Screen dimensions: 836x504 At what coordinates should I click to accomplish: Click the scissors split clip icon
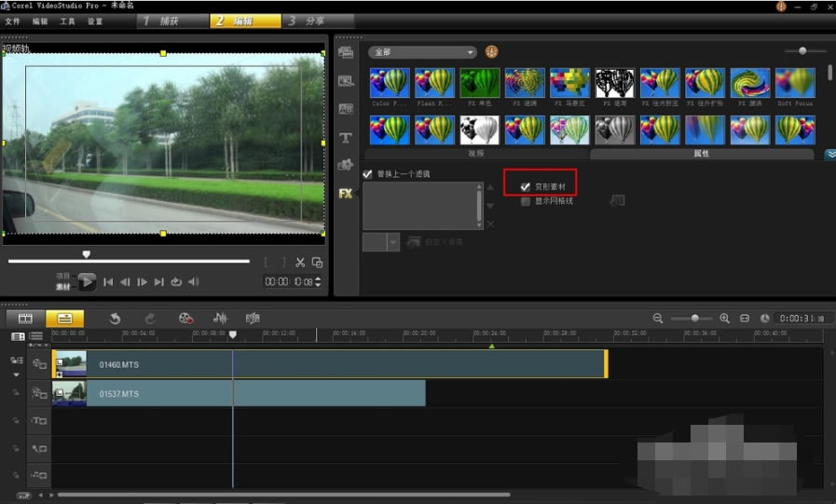tap(300, 263)
